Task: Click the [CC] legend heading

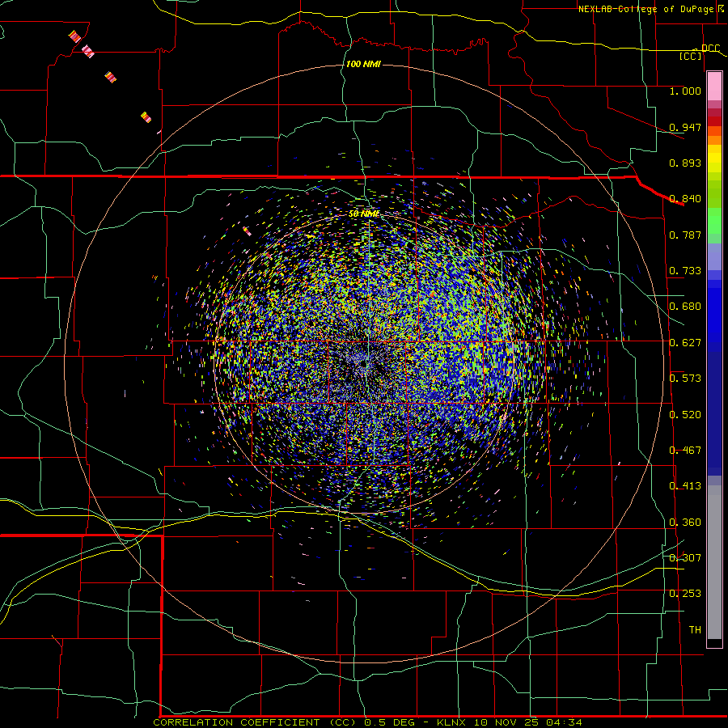Action: coord(691,56)
